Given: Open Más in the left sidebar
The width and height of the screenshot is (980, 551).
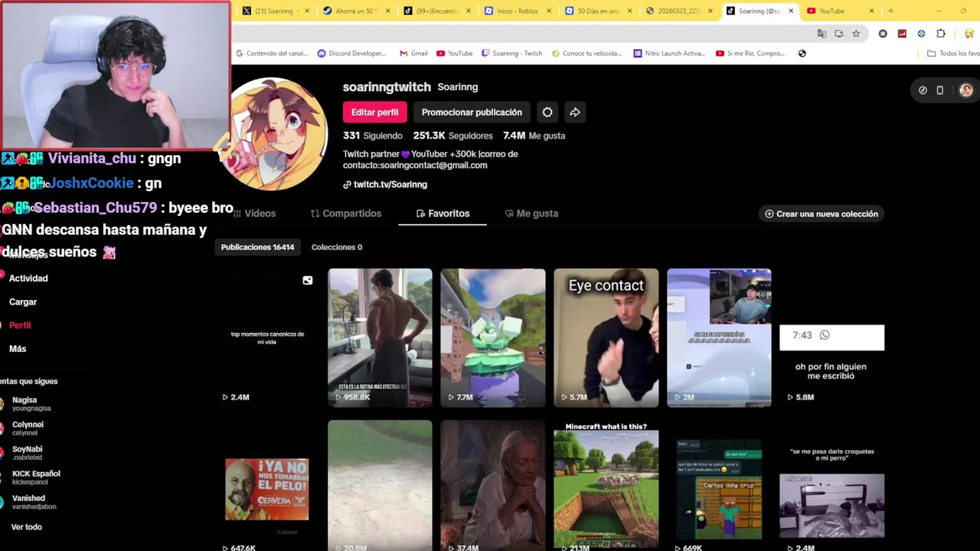Looking at the screenshot, I should [18, 349].
